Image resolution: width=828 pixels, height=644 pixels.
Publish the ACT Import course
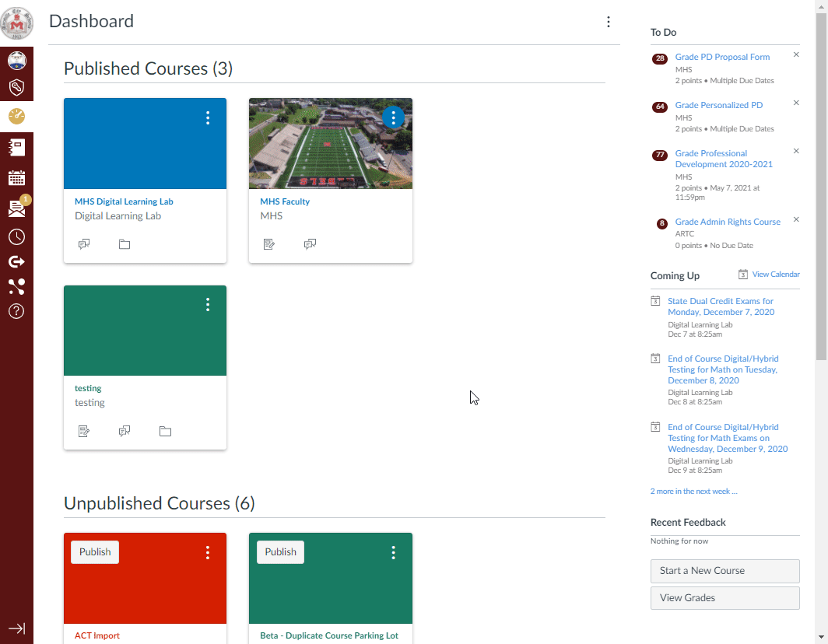pos(94,551)
